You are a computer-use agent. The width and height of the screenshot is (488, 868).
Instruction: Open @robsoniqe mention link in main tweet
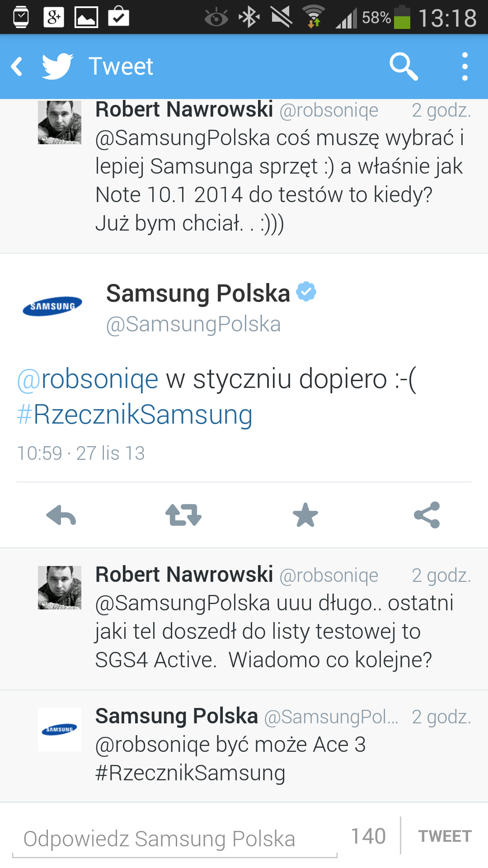[x=88, y=379]
